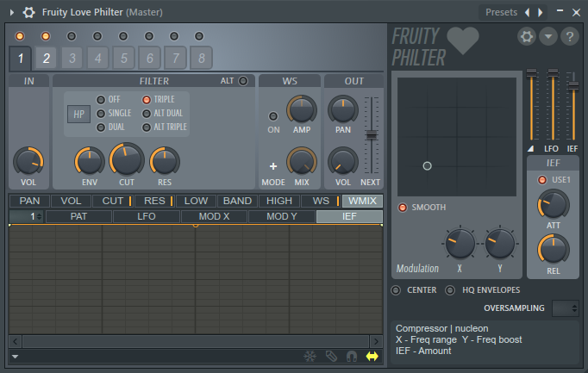Toggle the envelope slide arrows icon

(372, 356)
